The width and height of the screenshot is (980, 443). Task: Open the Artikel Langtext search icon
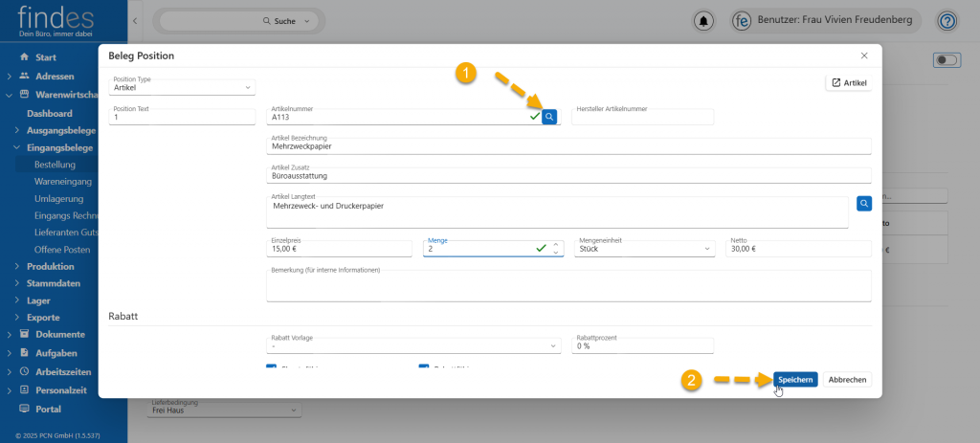pyautogui.click(x=863, y=204)
